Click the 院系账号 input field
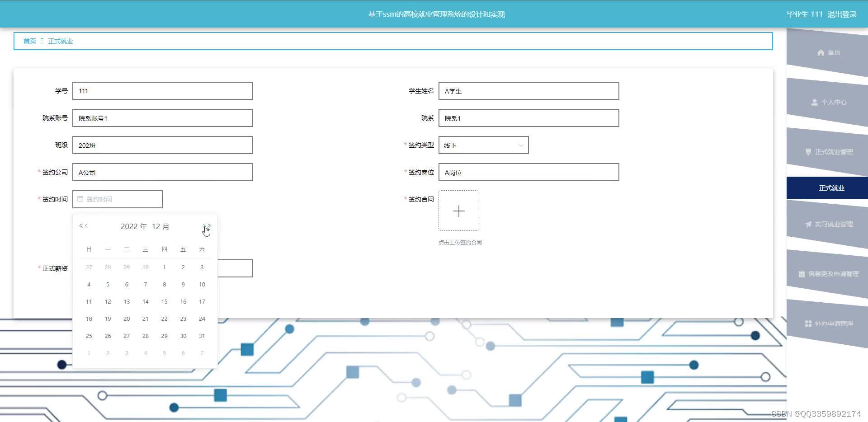The width and height of the screenshot is (868, 422). pyautogui.click(x=163, y=118)
